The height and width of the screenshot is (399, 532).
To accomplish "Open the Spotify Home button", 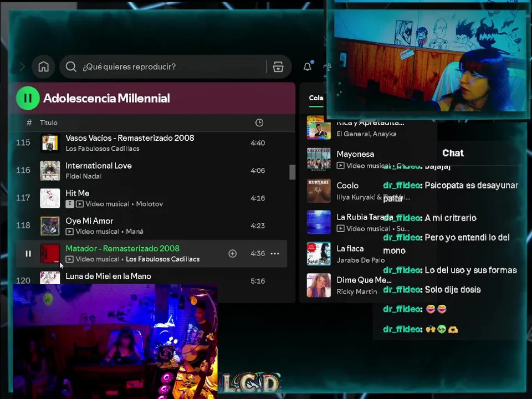I will click(x=43, y=66).
